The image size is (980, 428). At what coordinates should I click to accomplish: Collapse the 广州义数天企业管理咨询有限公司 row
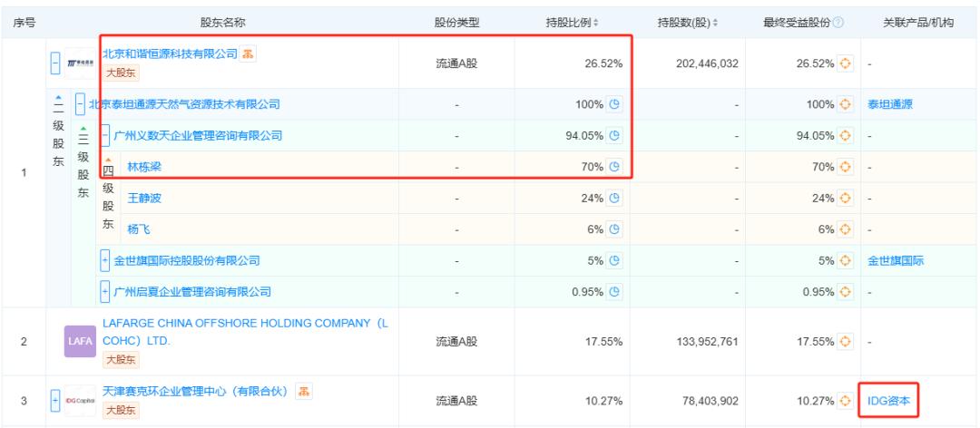pos(105,136)
